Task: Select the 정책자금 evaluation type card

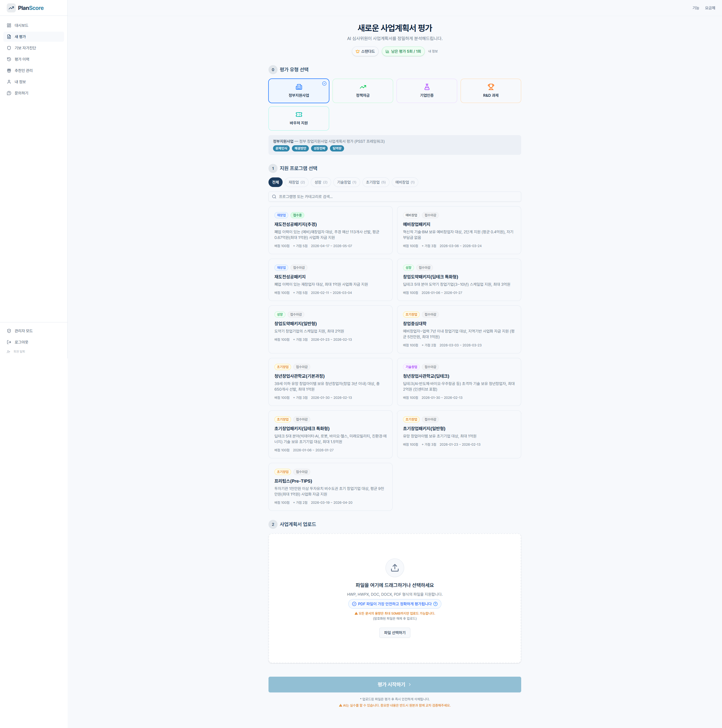Action: pos(362,91)
